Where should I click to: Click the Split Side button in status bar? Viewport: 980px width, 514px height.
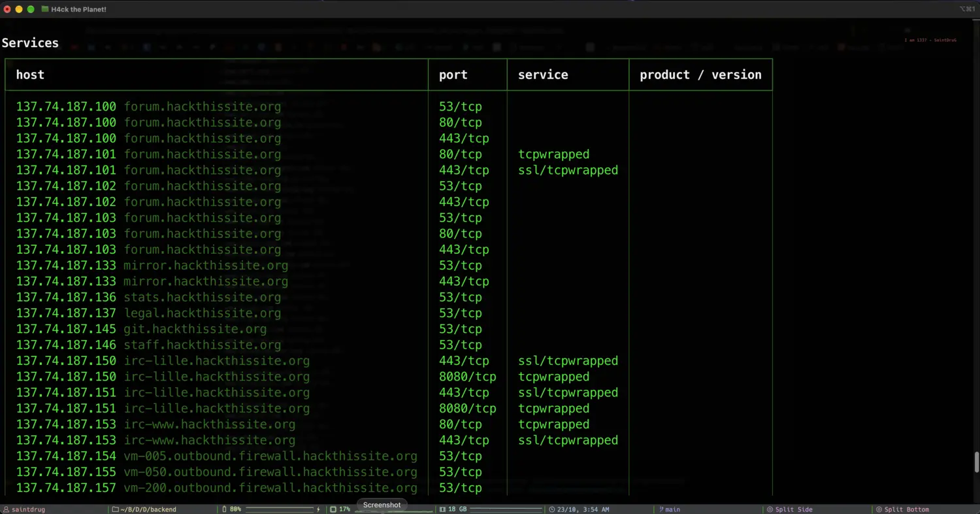(790, 509)
